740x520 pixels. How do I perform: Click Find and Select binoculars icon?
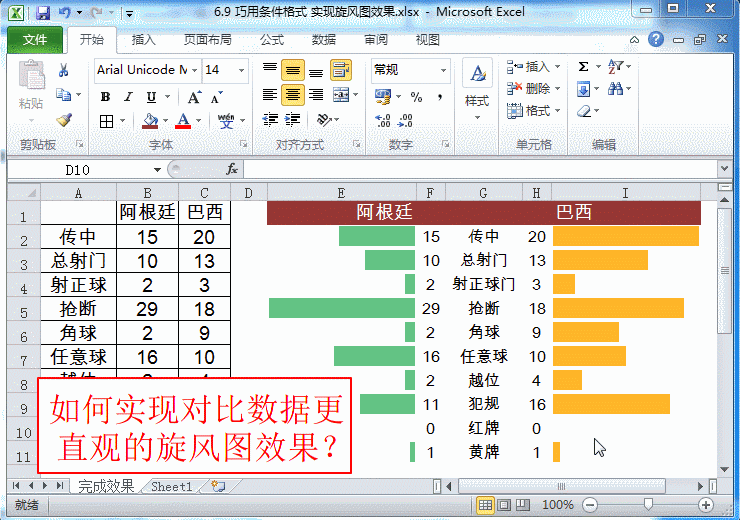[615, 89]
